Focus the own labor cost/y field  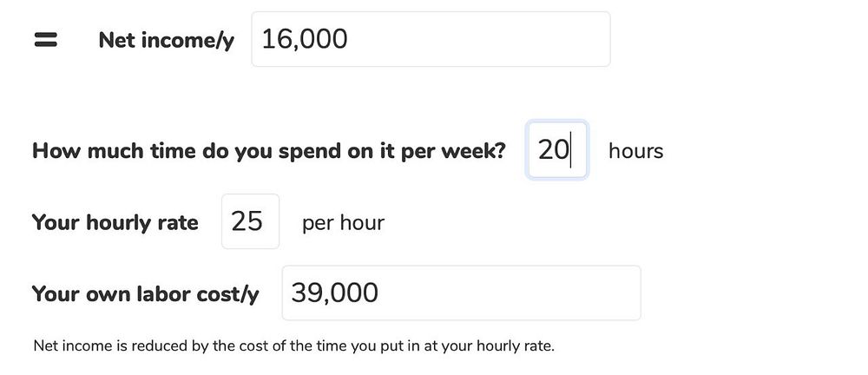pyautogui.click(x=461, y=293)
